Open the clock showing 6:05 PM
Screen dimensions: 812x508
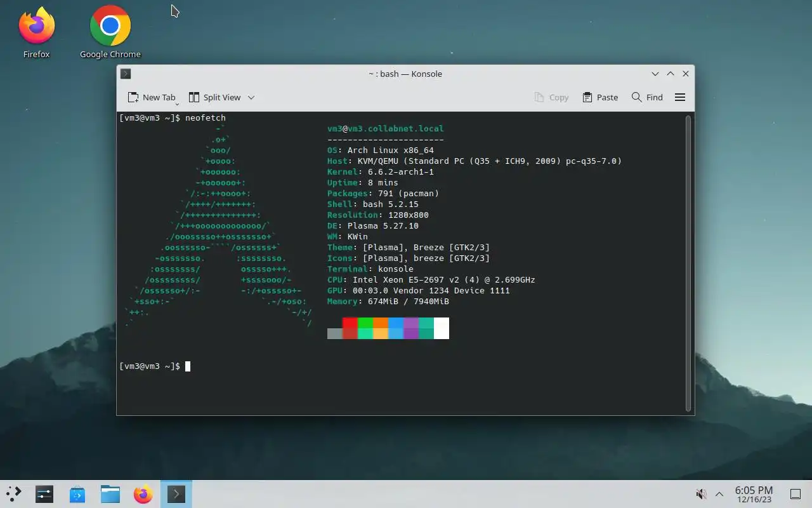tap(754, 494)
